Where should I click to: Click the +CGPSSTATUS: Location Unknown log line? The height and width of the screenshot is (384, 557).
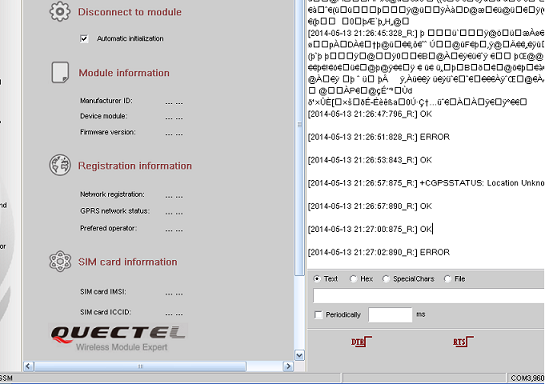[426, 183]
